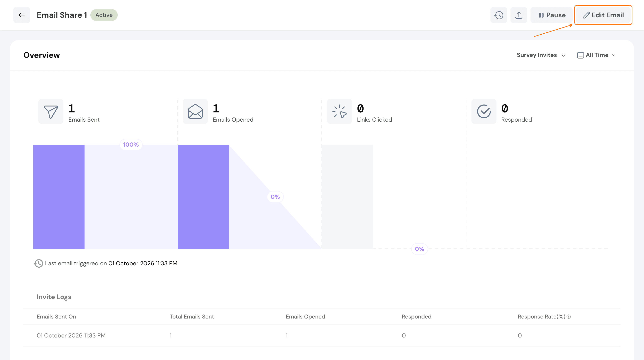Screen dimensions: 644x360
Task: Click the Email Share 1 title
Action: pyautogui.click(x=62, y=15)
